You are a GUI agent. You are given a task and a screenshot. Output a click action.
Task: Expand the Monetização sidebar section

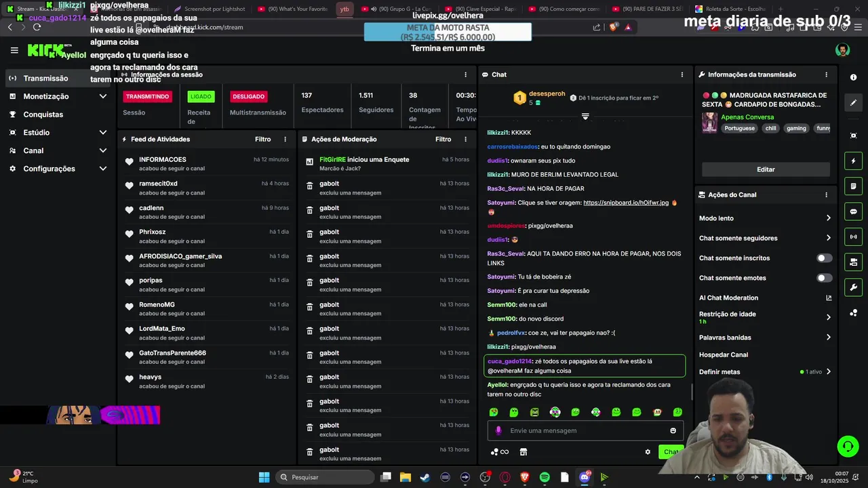(103, 96)
